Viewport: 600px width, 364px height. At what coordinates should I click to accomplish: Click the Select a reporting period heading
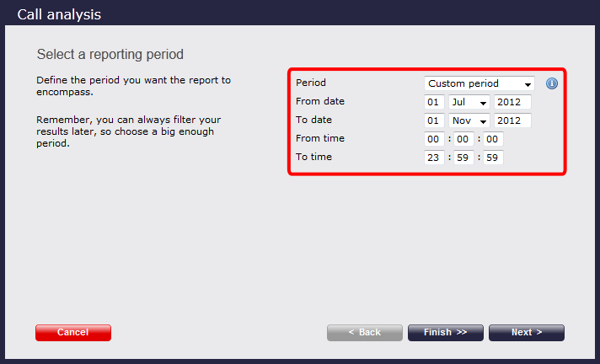click(110, 55)
